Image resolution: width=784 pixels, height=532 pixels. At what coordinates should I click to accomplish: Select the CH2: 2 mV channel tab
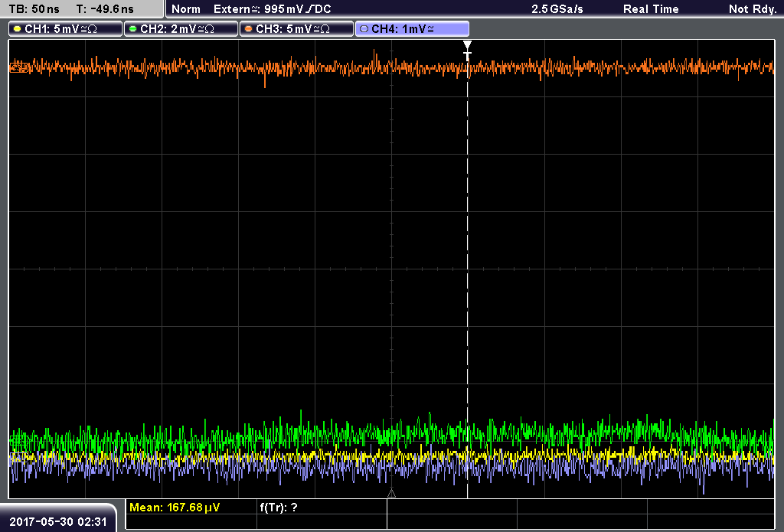(x=181, y=29)
